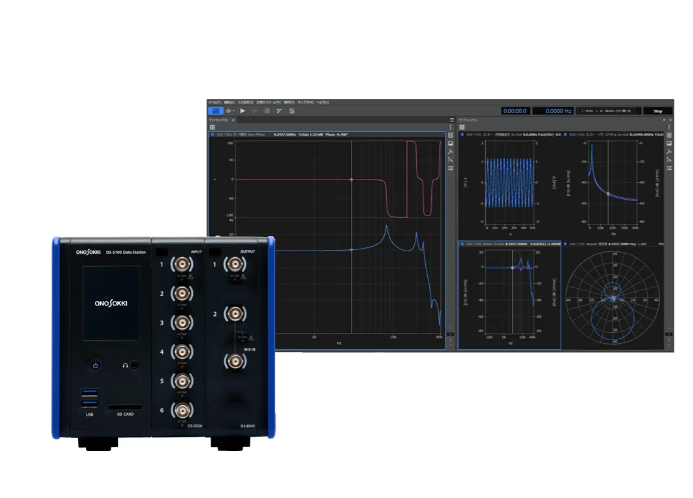Click the list icon at bottom of left sidebar
This screenshot has height=498, width=693.
450,166
